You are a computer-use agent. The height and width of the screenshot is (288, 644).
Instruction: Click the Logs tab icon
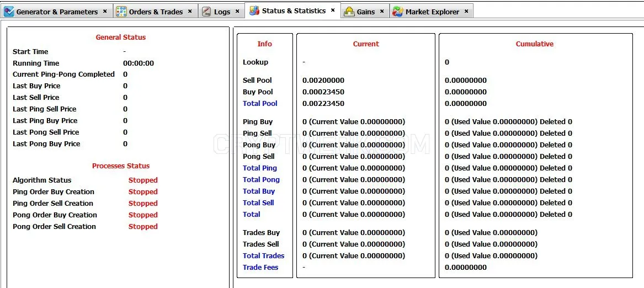(x=207, y=12)
